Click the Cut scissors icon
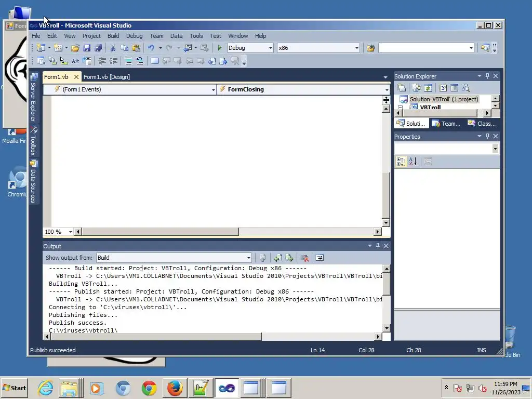Viewport: 532px width, 399px height. (x=113, y=48)
